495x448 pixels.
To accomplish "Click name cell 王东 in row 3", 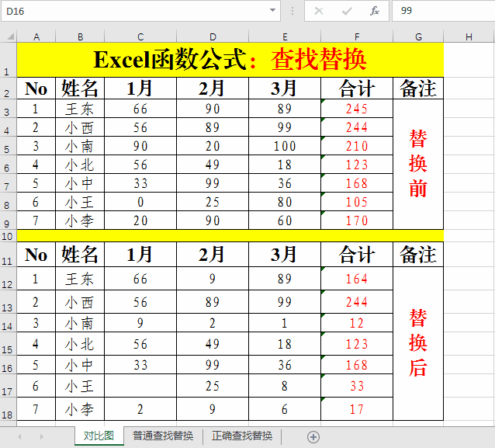I will (80, 109).
